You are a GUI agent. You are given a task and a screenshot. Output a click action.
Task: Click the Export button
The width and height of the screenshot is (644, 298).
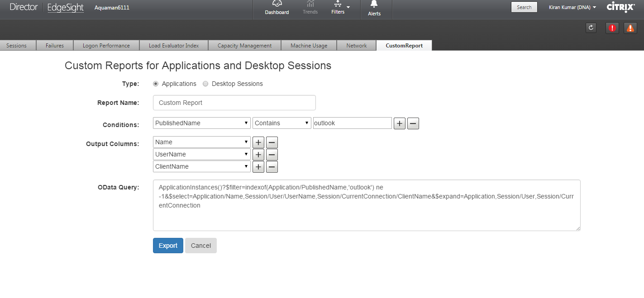click(x=168, y=246)
